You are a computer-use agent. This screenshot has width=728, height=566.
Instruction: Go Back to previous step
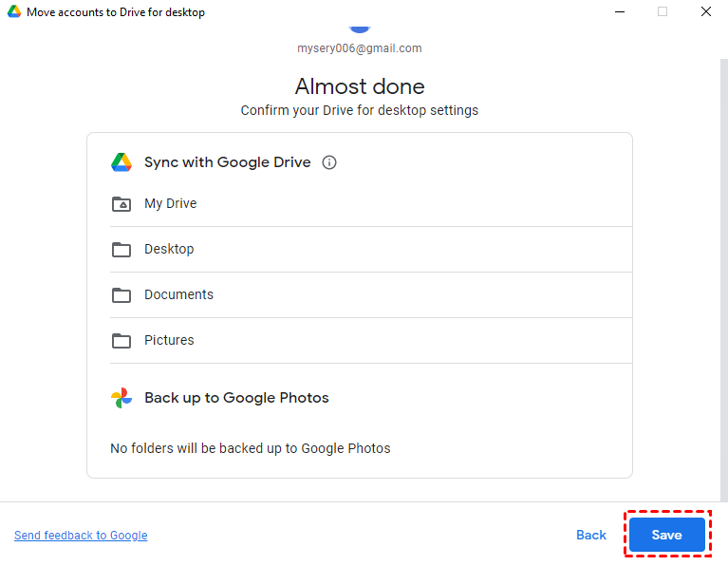(x=590, y=536)
